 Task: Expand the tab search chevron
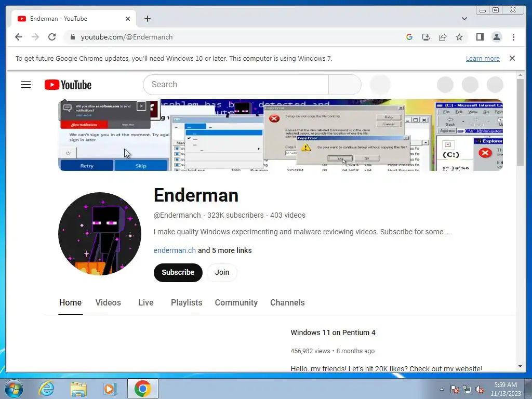(464, 19)
